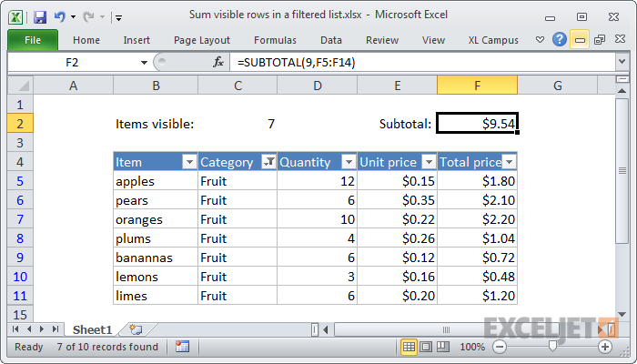Open the Page Layout tab

point(202,40)
